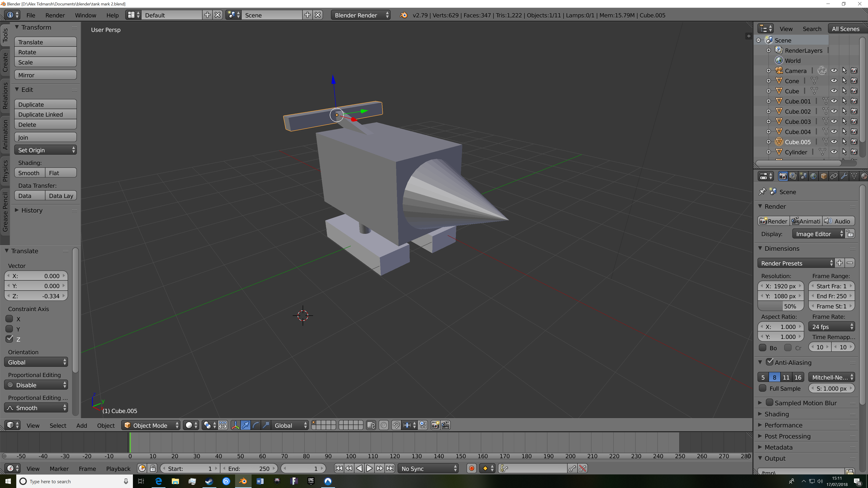Viewport: 868px width, 488px height.
Task: Toggle manipulate center points only
Action: point(223,425)
